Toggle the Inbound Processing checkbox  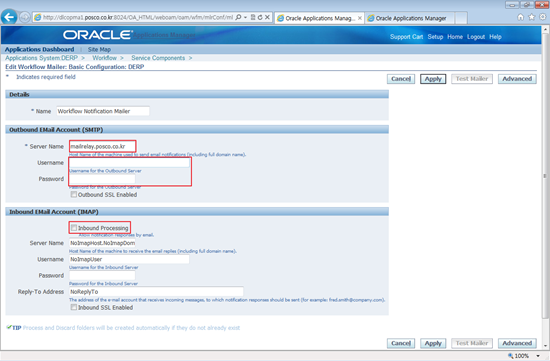tap(74, 228)
